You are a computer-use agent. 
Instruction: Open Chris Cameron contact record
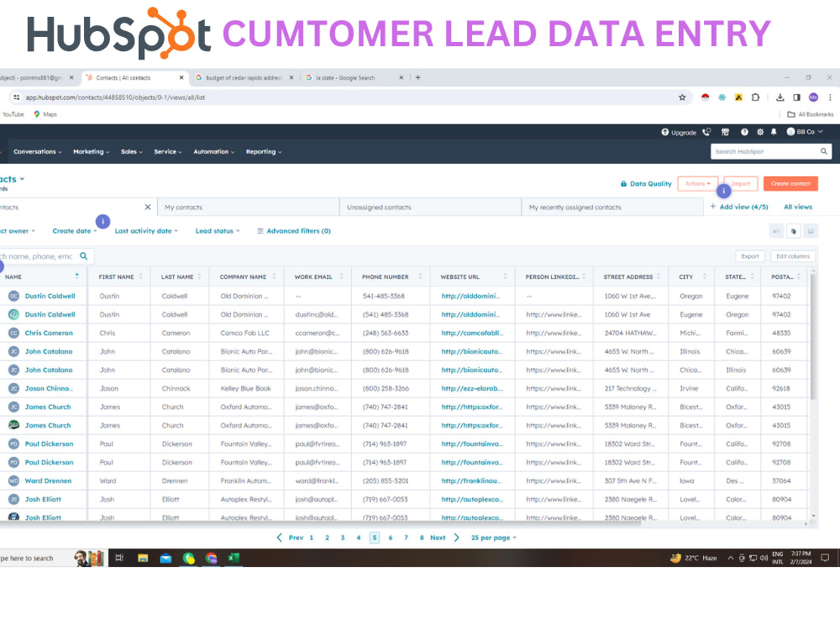[49, 333]
